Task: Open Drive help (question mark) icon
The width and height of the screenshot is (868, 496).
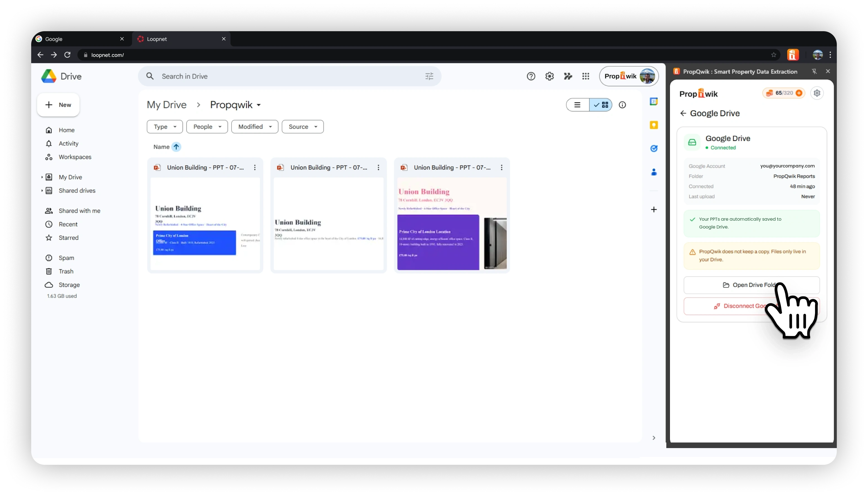Action: tap(531, 76)
